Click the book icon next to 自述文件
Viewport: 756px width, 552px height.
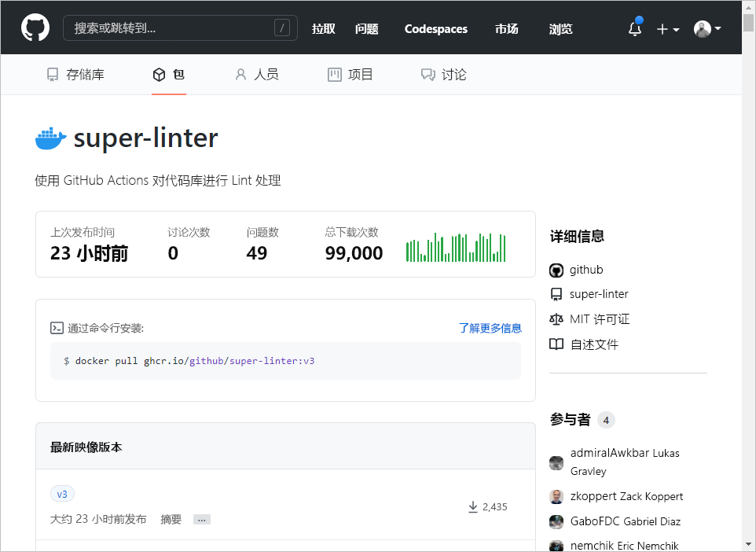[x=556, y=344]
